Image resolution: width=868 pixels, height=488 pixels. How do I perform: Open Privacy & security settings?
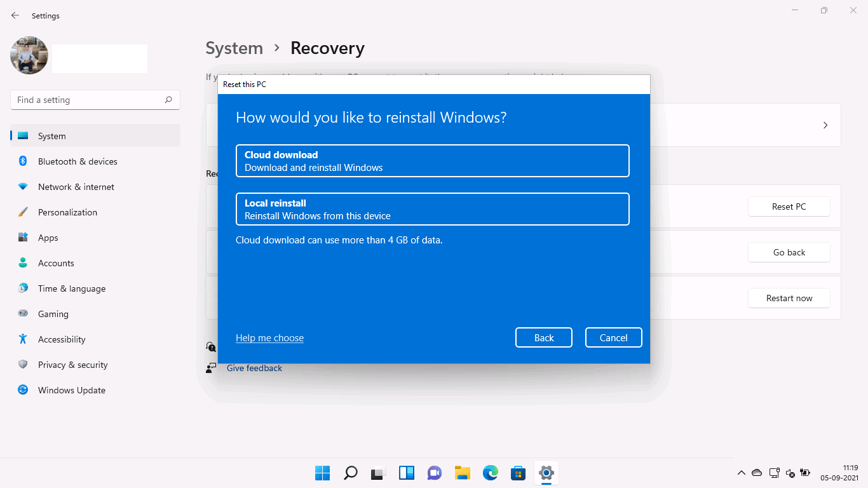coord(95,365)
